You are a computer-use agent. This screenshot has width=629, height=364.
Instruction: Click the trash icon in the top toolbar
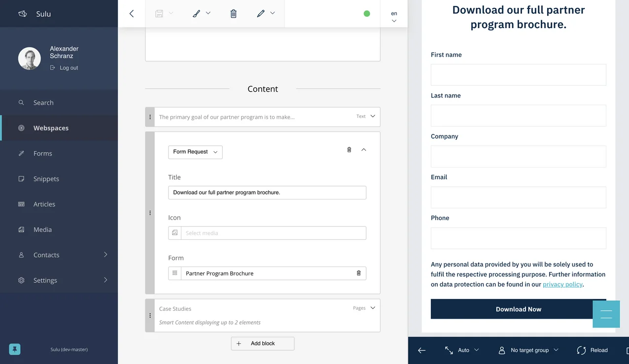pos(234,14)
